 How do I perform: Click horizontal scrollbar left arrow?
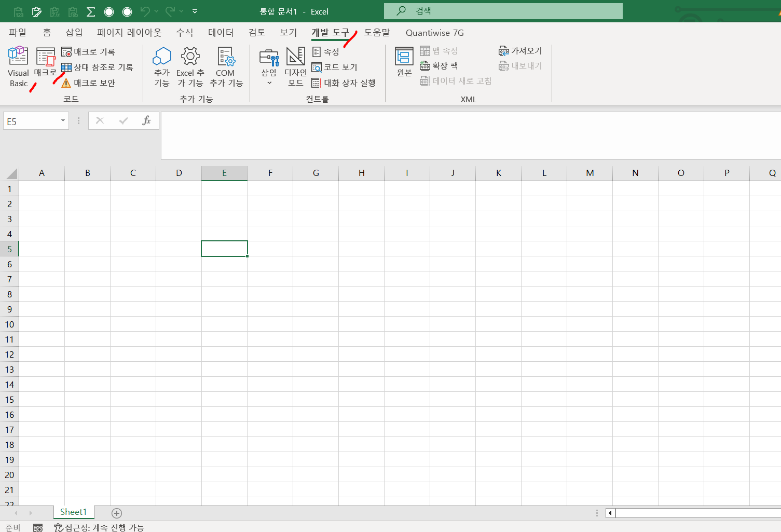click(610, 513)
